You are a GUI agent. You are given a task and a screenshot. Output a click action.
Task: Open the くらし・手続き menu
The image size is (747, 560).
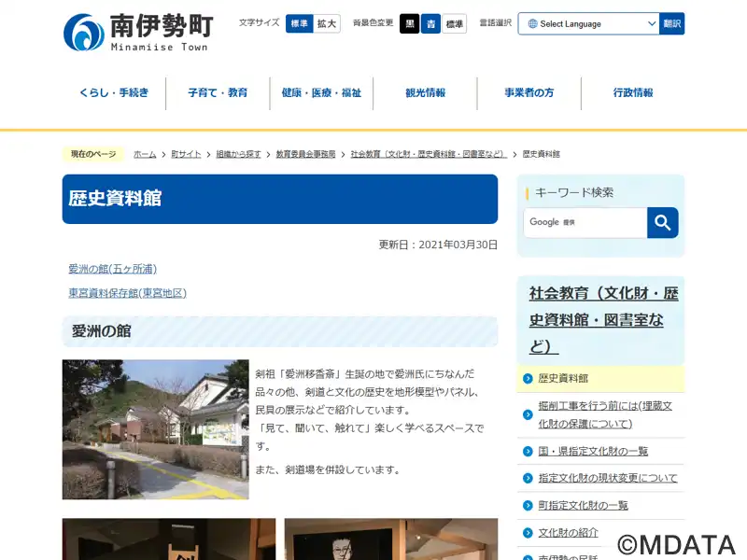tap(114, 93)
